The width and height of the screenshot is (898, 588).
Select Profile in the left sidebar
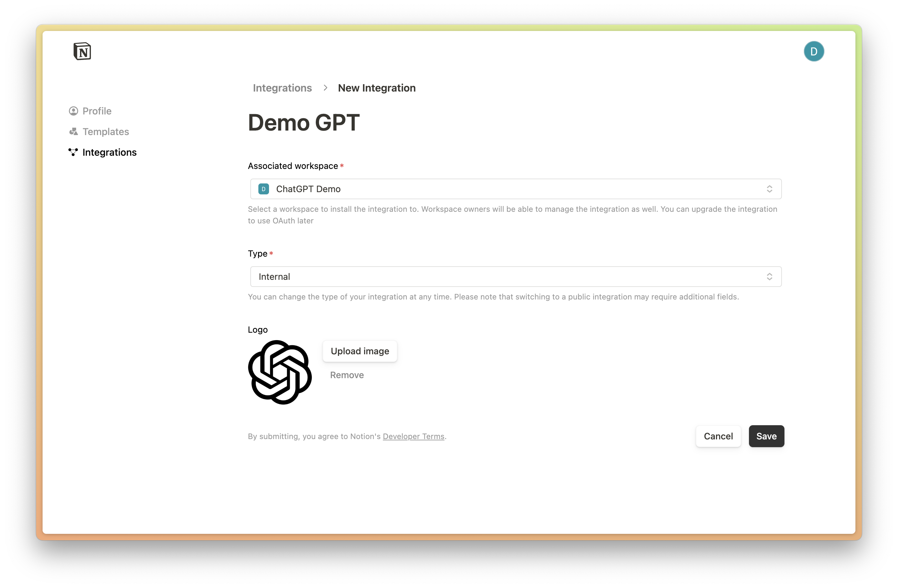96,110
